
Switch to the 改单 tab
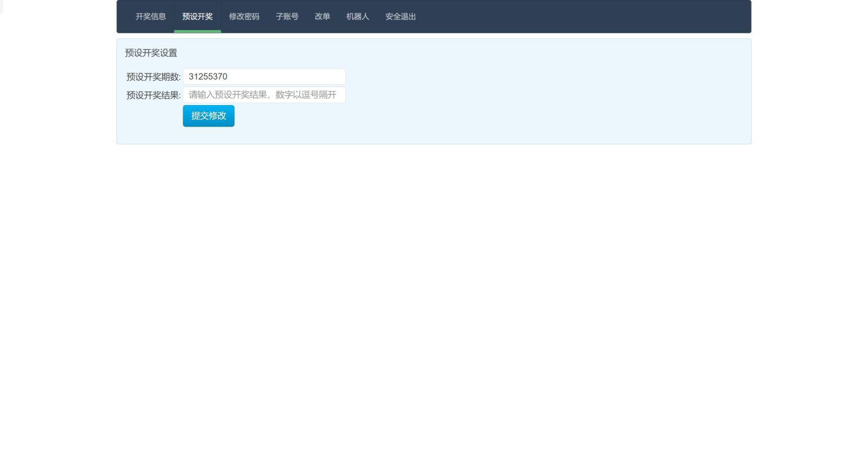322,16
